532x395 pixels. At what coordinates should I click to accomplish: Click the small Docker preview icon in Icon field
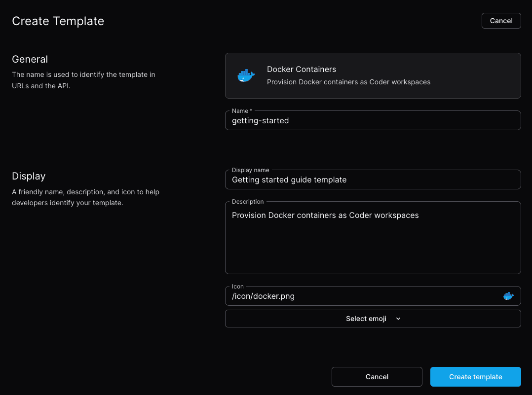508,296
